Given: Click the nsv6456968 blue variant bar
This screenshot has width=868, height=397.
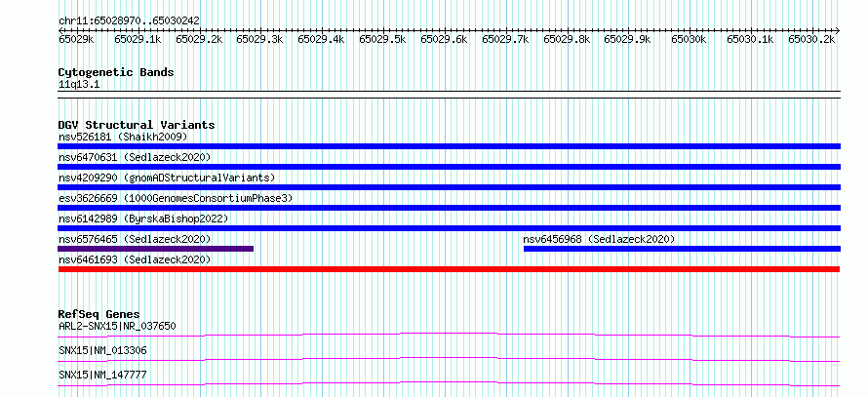Looking at the screenshot, I should [682, 249].
